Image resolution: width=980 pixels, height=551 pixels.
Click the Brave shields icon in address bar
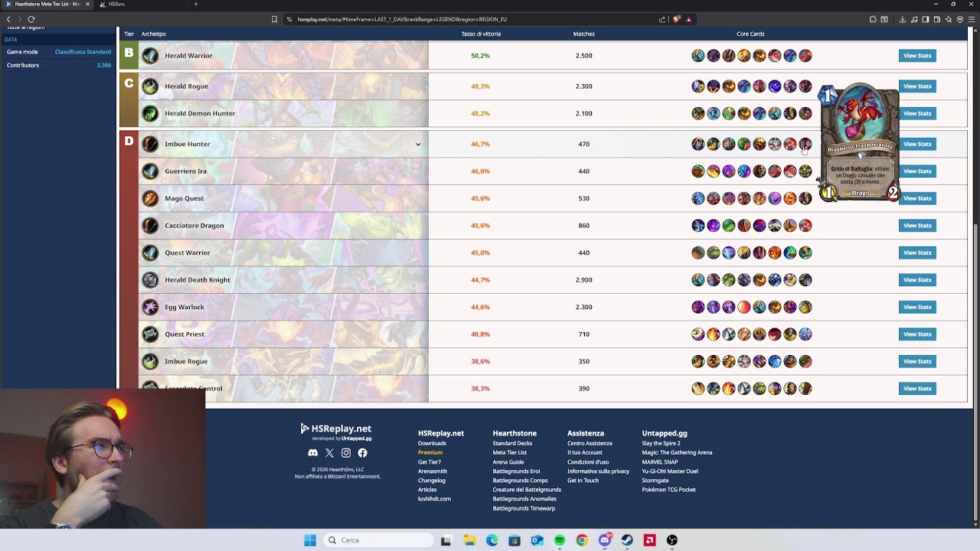coord(676,19)
